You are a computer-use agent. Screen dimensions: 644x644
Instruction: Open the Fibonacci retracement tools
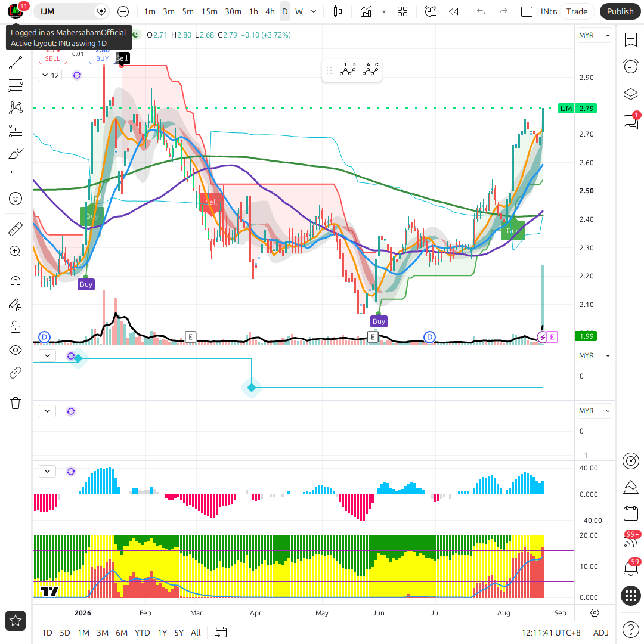(x=15, y=85)
